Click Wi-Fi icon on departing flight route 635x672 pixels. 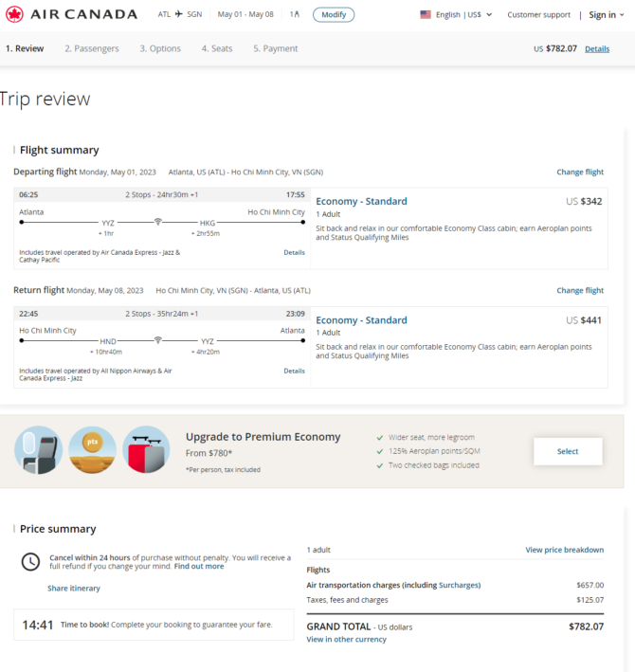click(x=157, y=222)
